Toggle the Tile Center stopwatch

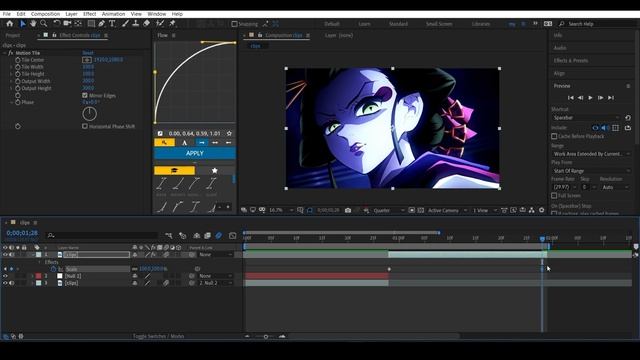pos(18,60)
